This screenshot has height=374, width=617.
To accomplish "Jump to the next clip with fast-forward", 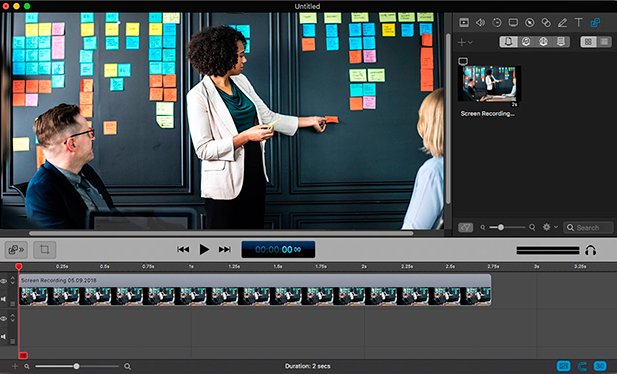I will pos(225,250).
